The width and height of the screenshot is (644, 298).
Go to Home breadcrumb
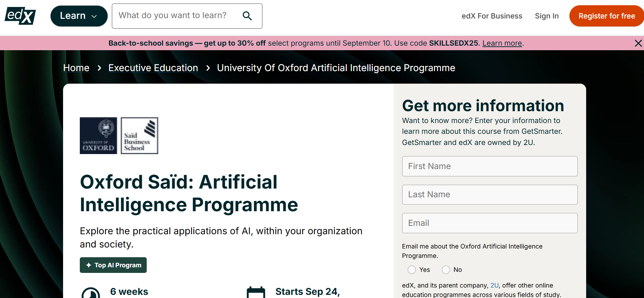(x=76, y=68)
